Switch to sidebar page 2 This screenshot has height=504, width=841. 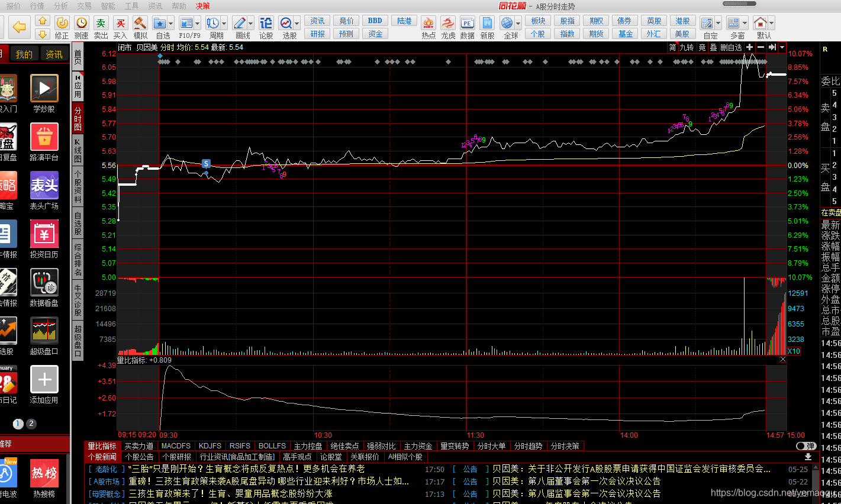[31, 424]
